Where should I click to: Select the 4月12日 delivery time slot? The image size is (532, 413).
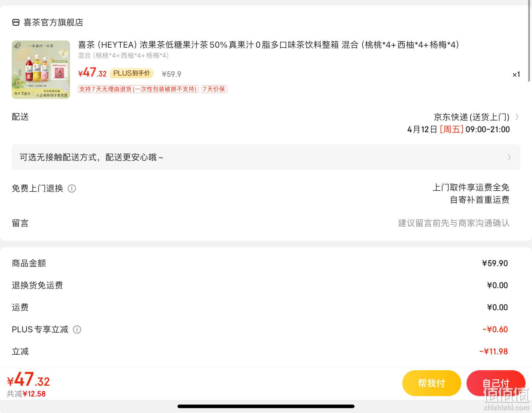click(x=458, y=129)
